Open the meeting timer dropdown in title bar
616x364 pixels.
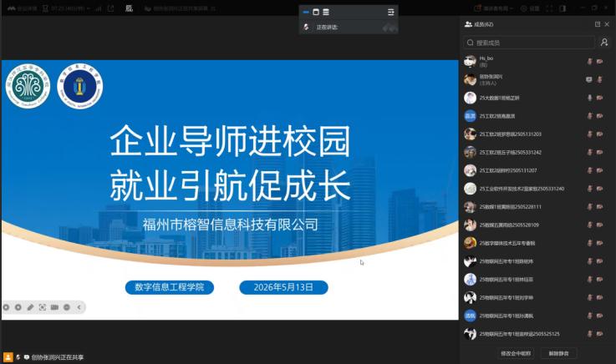(66, 8)
